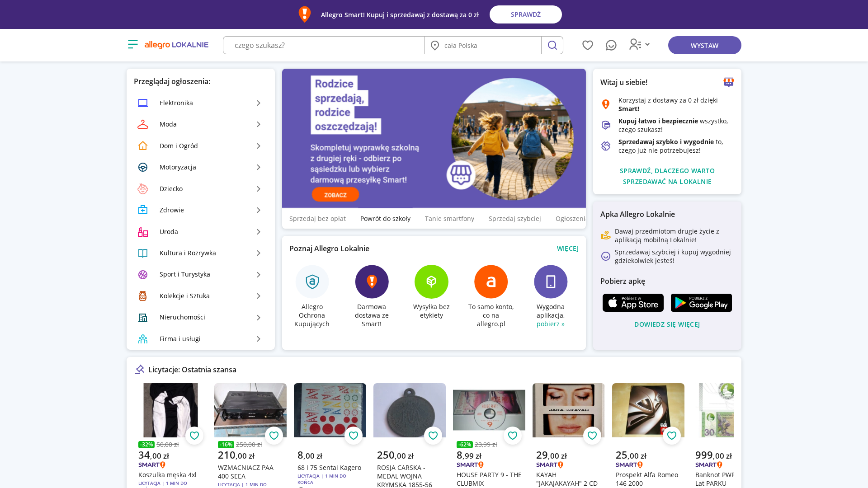Open the messages chat bubble icon
Viewport: 868px width, 488px height.
tap(611, 45)
